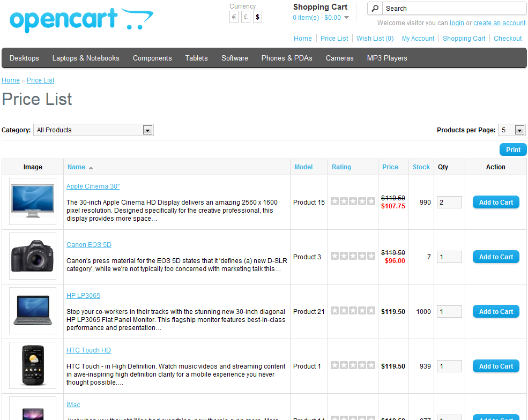Click the search magnifier icon
This screenshot has height=420, width=528.
(x=375, y=9)
